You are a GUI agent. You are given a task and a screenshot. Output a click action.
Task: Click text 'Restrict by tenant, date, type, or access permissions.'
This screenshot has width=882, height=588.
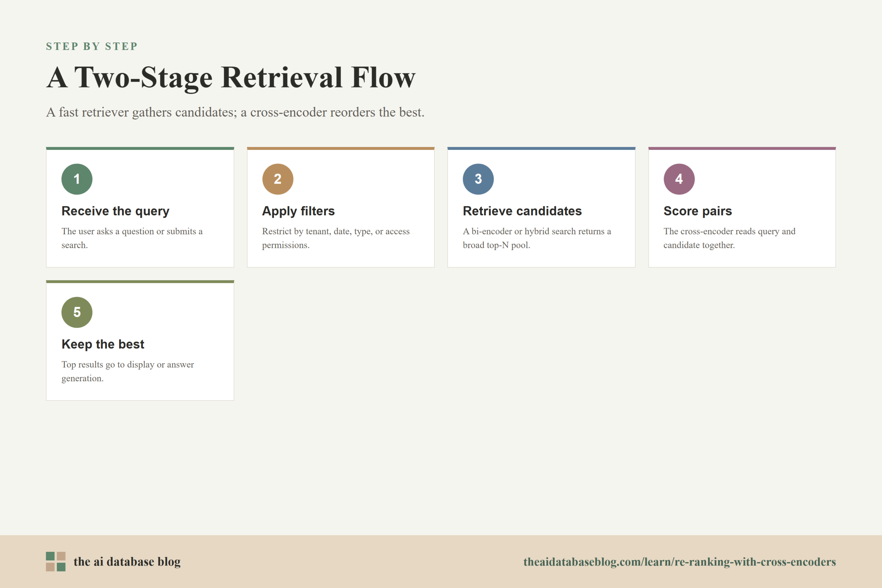pyautogui.click(x=336, y=238)
